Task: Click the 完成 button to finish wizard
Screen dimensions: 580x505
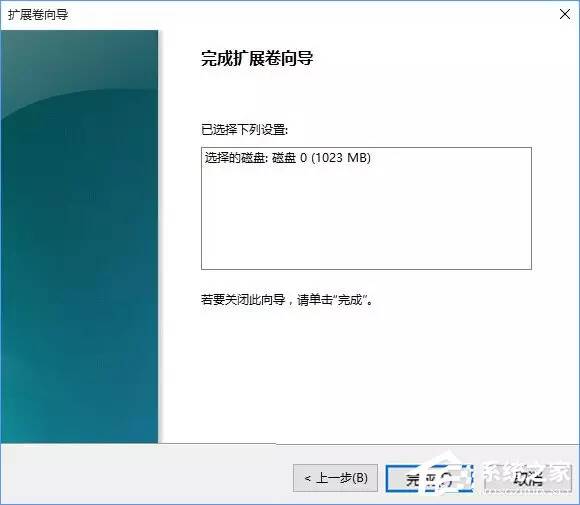Action: click(429, 478)
